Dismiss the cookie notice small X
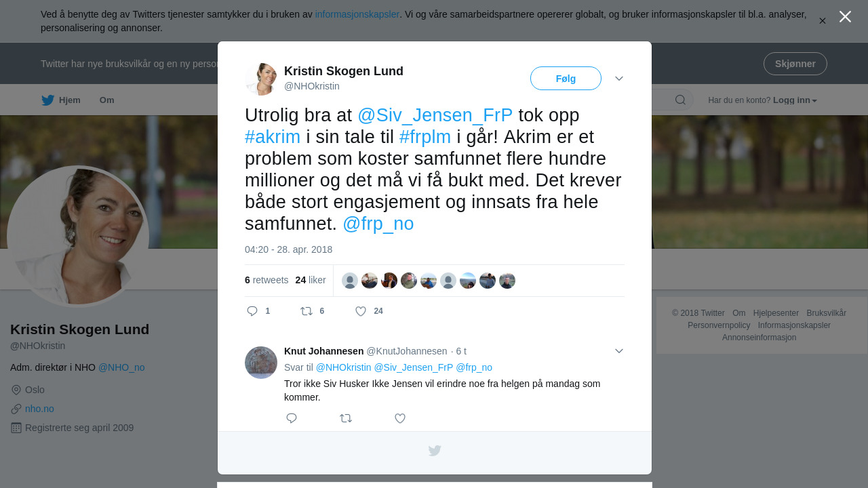 pyautogui.click(x=822, y=21)
